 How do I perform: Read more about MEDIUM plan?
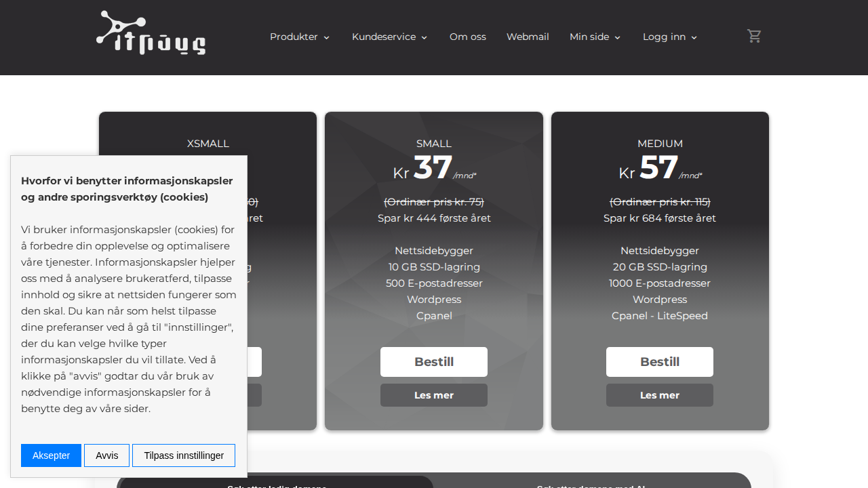pyautogui.click(x=660, y=395)
